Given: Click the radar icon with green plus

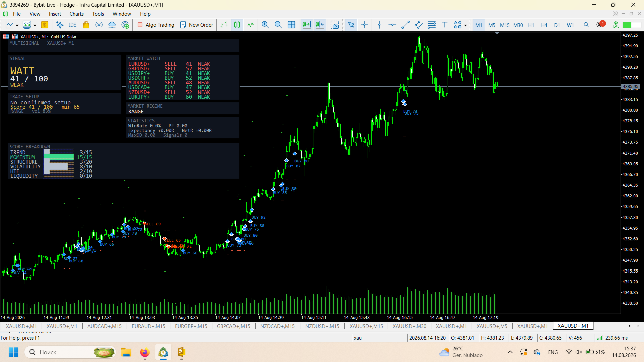Looking at the screenshot, I should tap(125, 25).
